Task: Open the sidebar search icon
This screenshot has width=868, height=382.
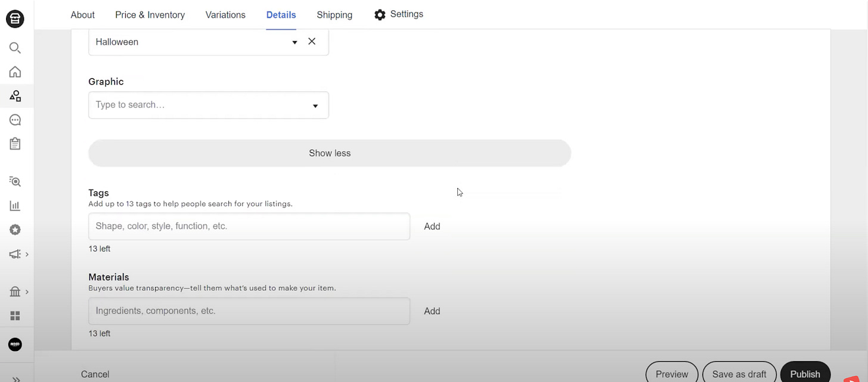Action: 15,48
